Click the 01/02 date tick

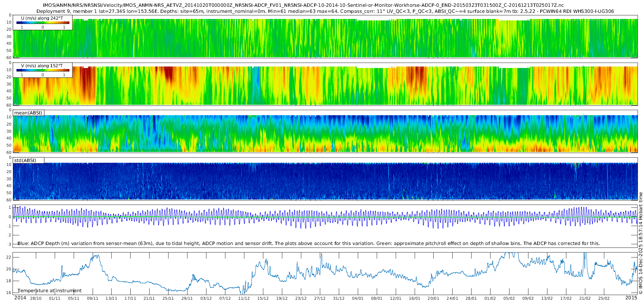pos(490,298)
